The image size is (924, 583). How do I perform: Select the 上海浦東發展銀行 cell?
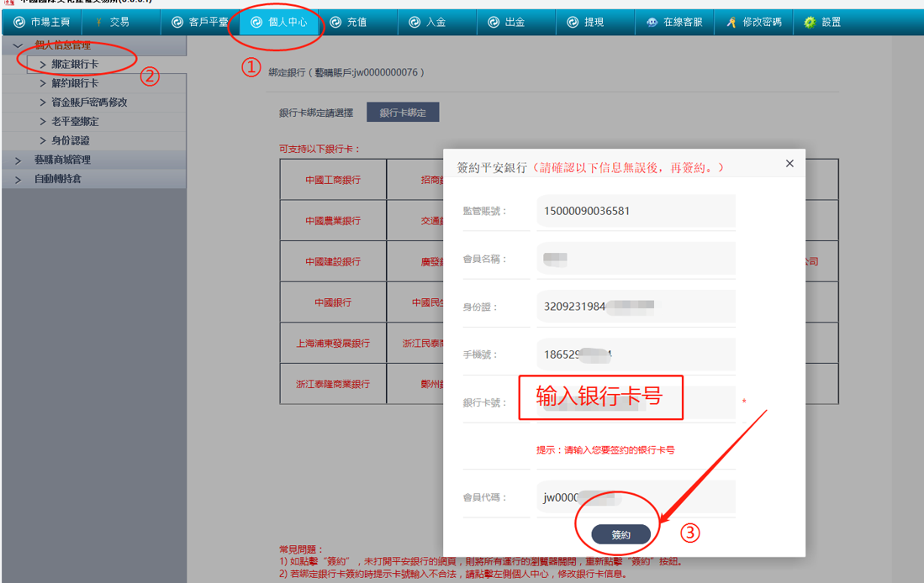click(x=333, y=344)
